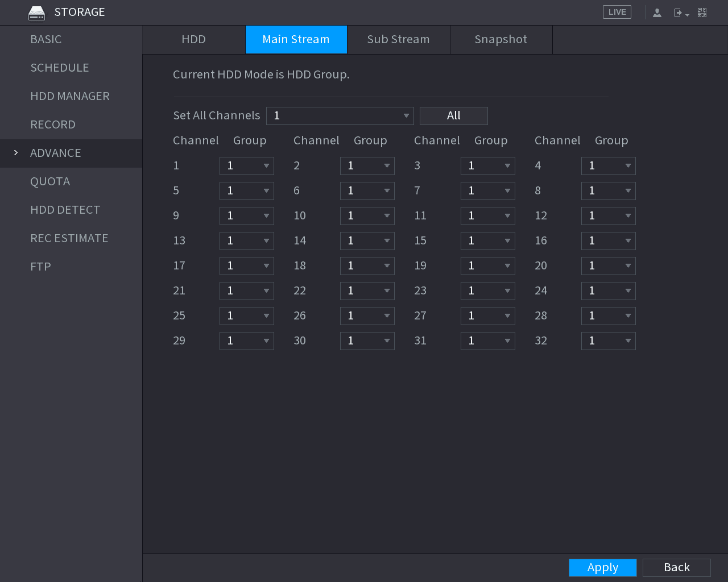The width and height of the screenshot is (728, 582).
Task: Expand group dropdown for channel 7
Action: pyautogui.click(x=488, y=191)
